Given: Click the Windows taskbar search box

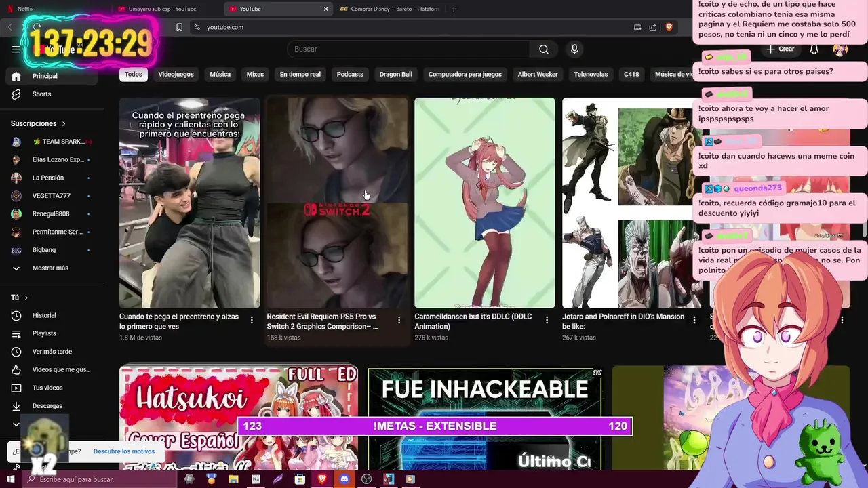Looking at the screenshot, I should (x=99, y=479).
